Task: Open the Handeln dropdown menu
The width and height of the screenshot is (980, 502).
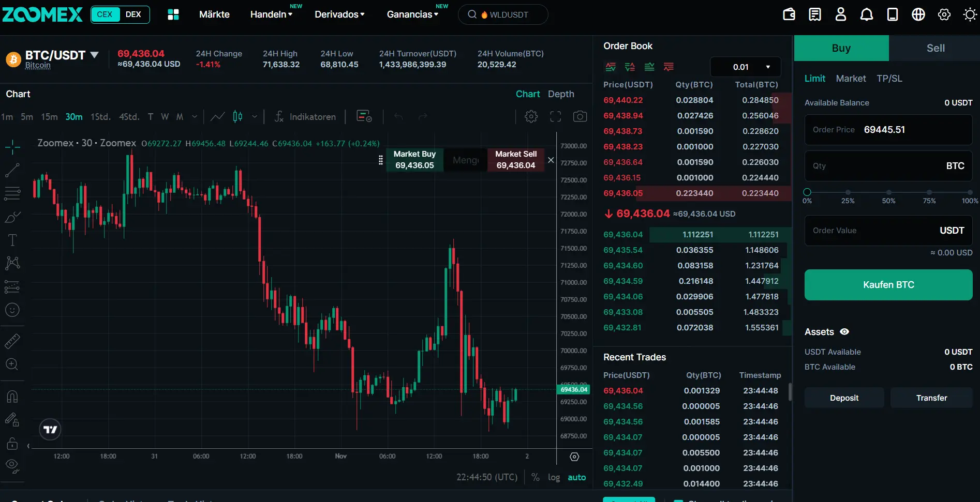Action: tap(271, 14)
